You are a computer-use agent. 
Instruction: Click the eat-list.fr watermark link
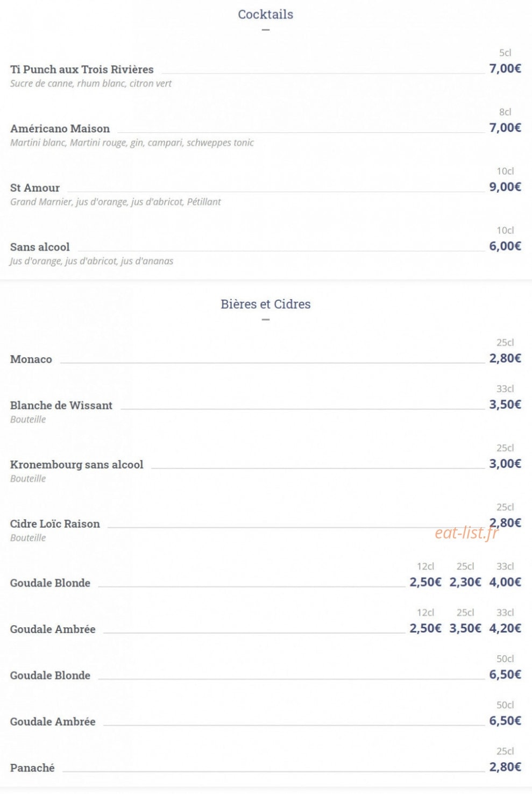[x=466, y=533]
